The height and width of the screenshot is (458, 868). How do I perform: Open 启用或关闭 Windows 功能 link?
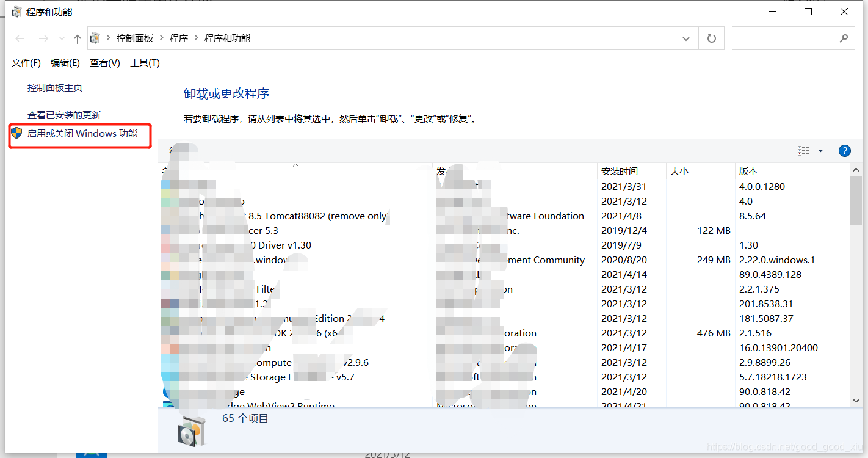(82, 134)
